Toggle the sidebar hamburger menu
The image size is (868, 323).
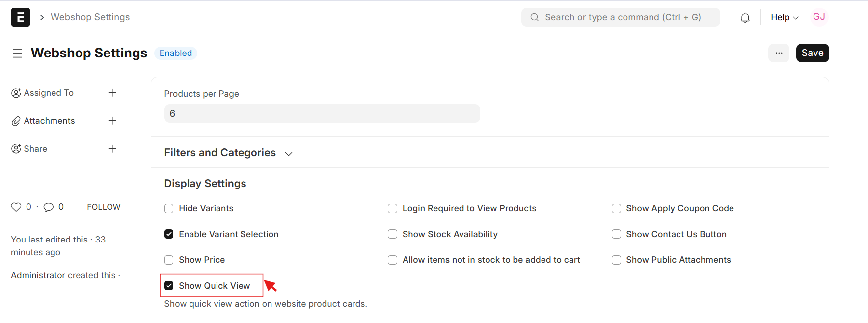click(x=17, y=53)
